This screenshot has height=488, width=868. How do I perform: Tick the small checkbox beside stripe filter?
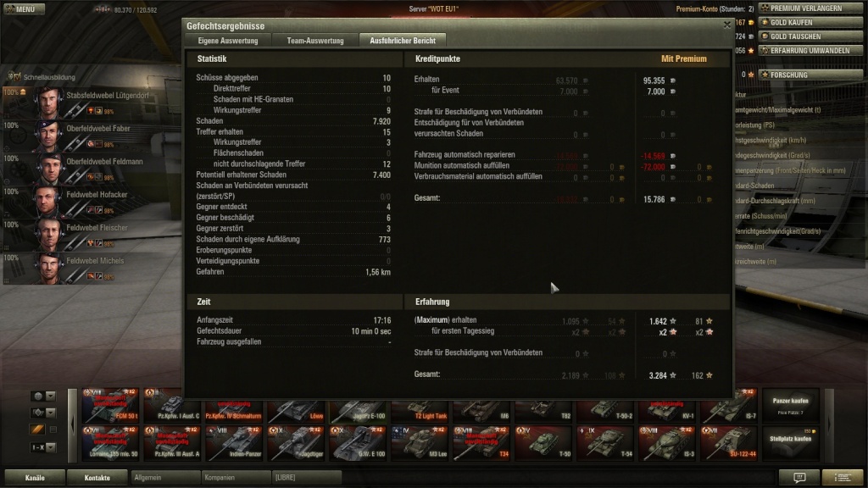[x=53, y=430]
